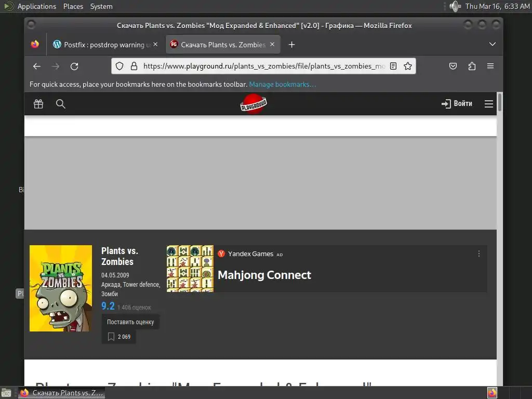Click the Playground logo
This screenshot has height=399, width=532.
coord(254,104)
